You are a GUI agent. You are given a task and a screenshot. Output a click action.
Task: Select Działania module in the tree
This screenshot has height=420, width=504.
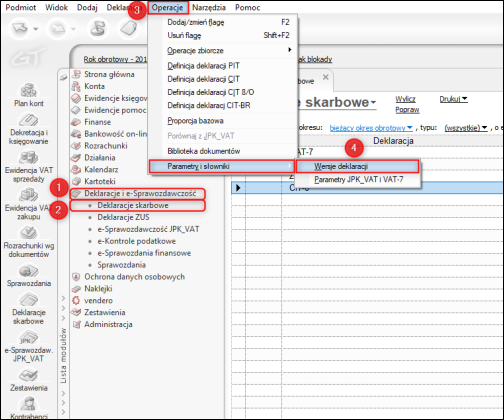tap(100, 158)
